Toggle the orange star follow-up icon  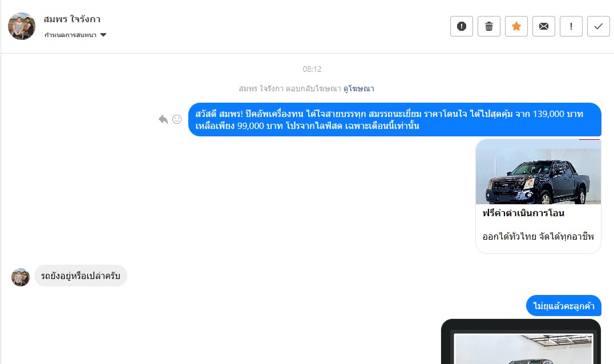pos(516,26)
